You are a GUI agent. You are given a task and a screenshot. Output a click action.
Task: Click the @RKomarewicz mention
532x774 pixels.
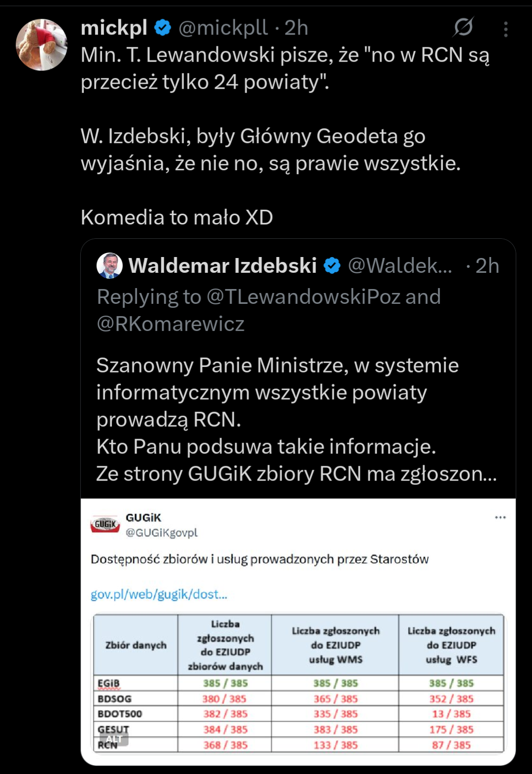point(171,324)
